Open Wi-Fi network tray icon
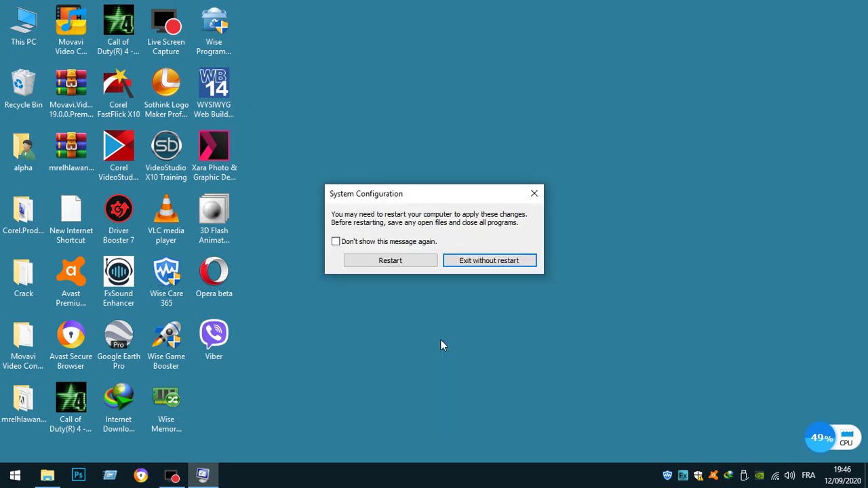Viewport: 868px width, 488px height. tap(775, 476)
